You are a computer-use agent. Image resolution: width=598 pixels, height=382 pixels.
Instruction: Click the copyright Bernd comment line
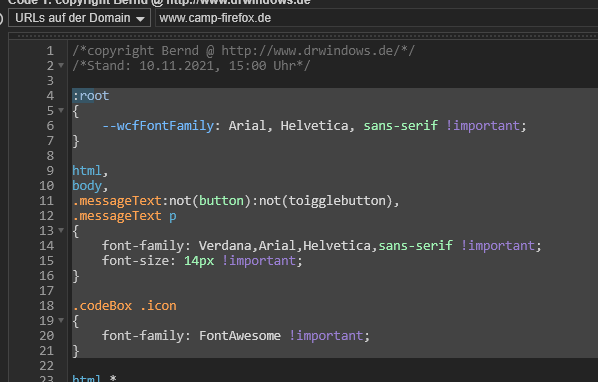pyautogui.click(x=243, y=51)
